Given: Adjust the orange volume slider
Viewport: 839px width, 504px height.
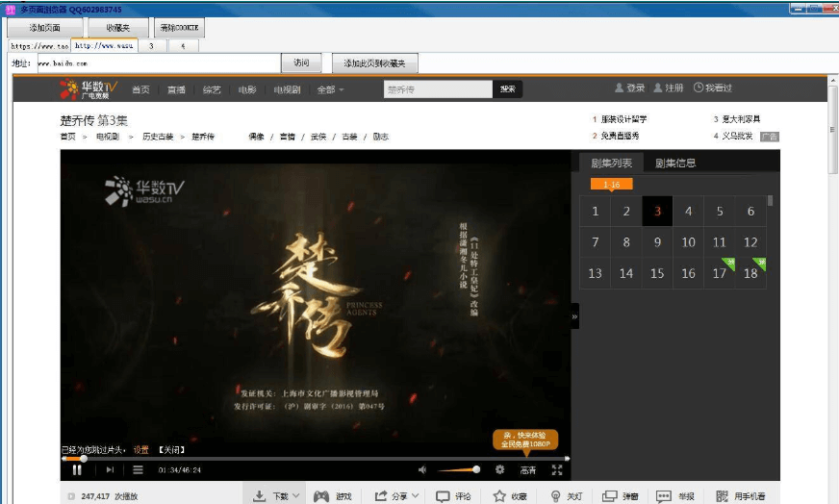Looking at the screenshot, I should pyautogui.click(x=458, y=469).
